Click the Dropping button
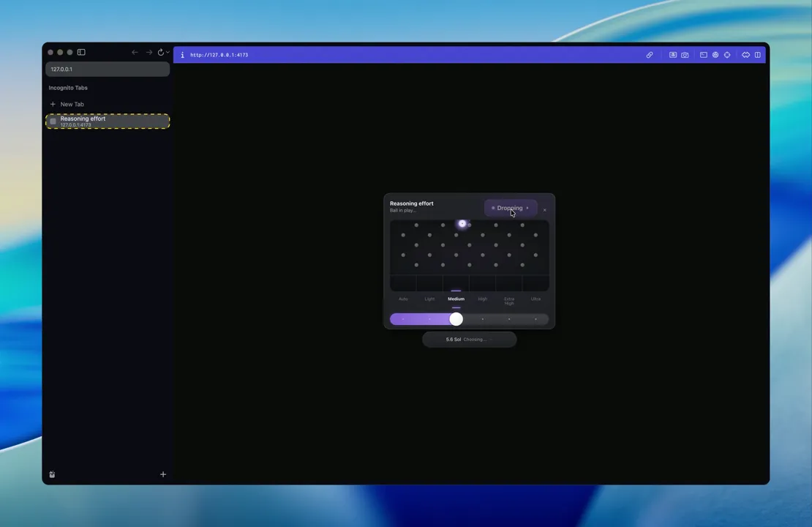Image resolution: width=812 pixels, height=527 pixels. coord(511,208)
